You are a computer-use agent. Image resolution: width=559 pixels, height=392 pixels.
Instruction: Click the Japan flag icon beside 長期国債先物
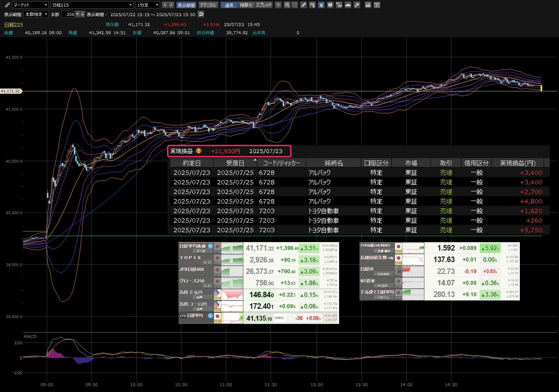(x=398, y=258)
